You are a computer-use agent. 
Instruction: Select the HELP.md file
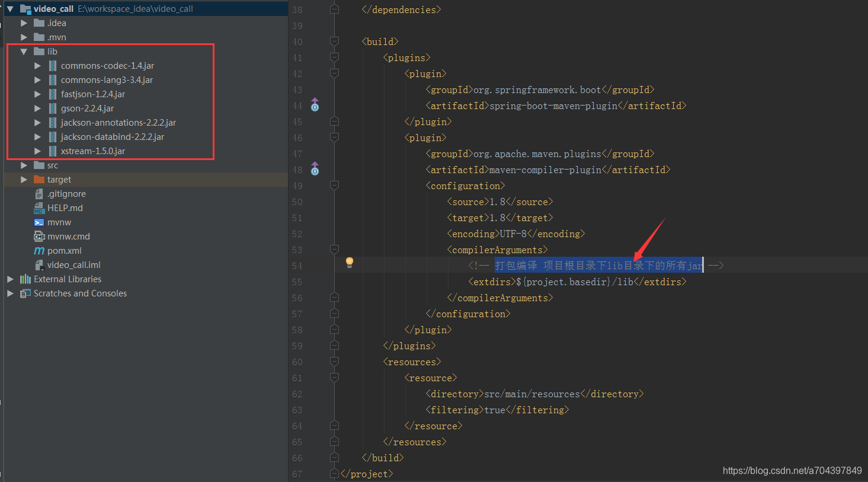click(x=65, y=208)
